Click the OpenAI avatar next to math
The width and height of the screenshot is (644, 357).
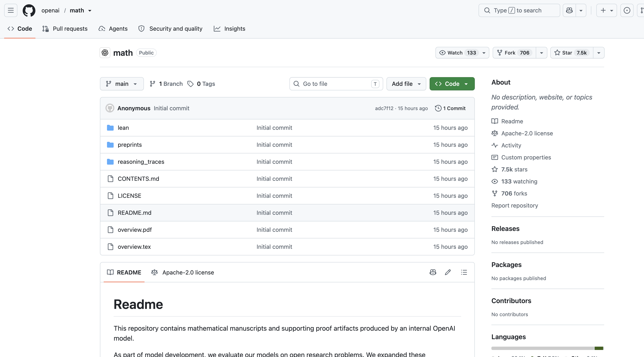pos(105,53)
